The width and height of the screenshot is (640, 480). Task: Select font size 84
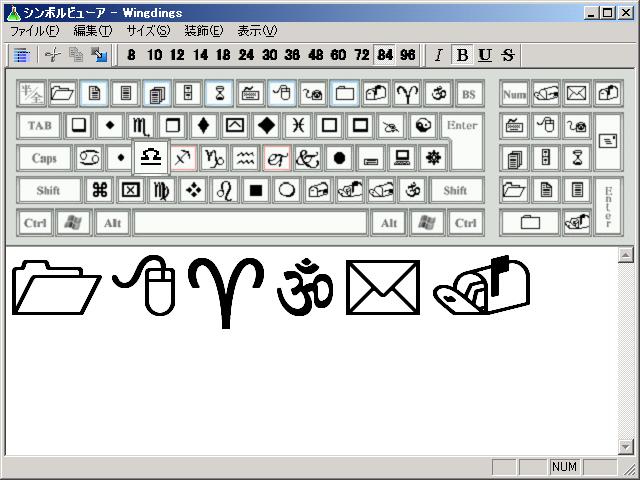coord(385,55)
